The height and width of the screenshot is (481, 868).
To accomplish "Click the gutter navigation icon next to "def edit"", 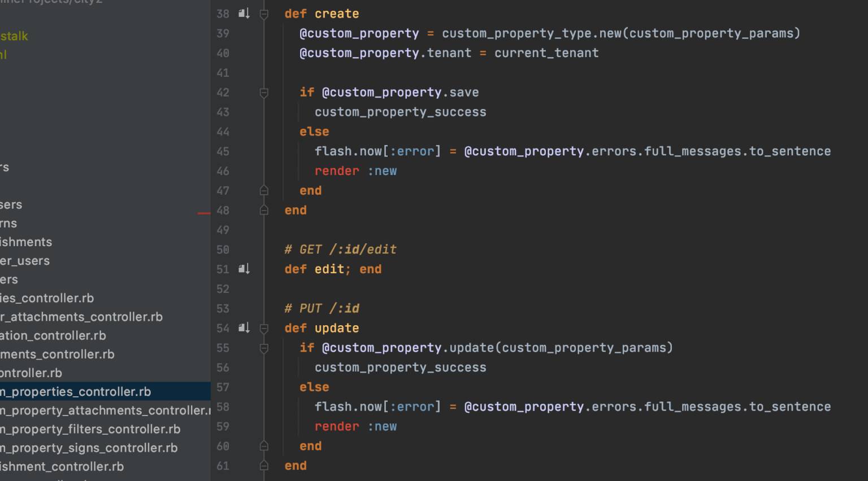I will tap(244, 269).
